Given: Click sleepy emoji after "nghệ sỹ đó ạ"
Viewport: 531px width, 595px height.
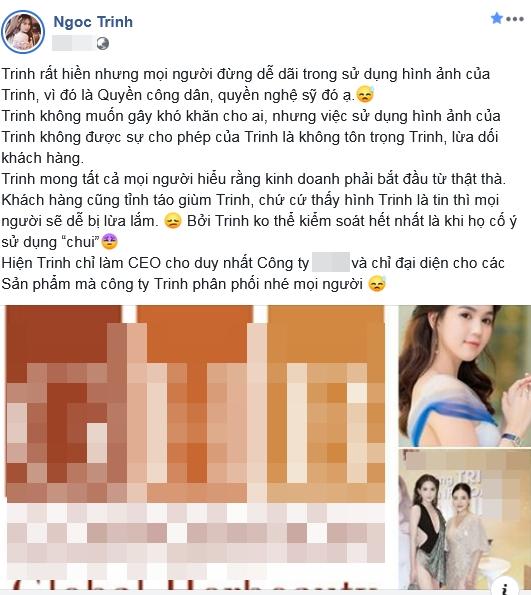Looking at the screenshot, I should click(365, 94).
